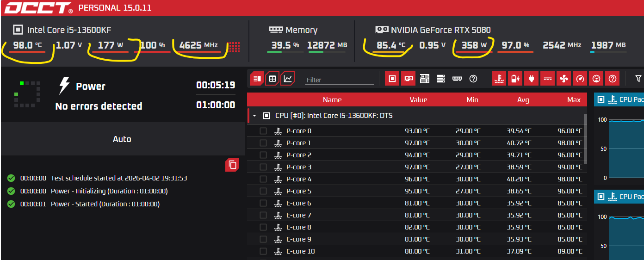The width and height of the screenshot is (644, 260).
Task: Check the P-core 5 checkbox
Action: 263,191
